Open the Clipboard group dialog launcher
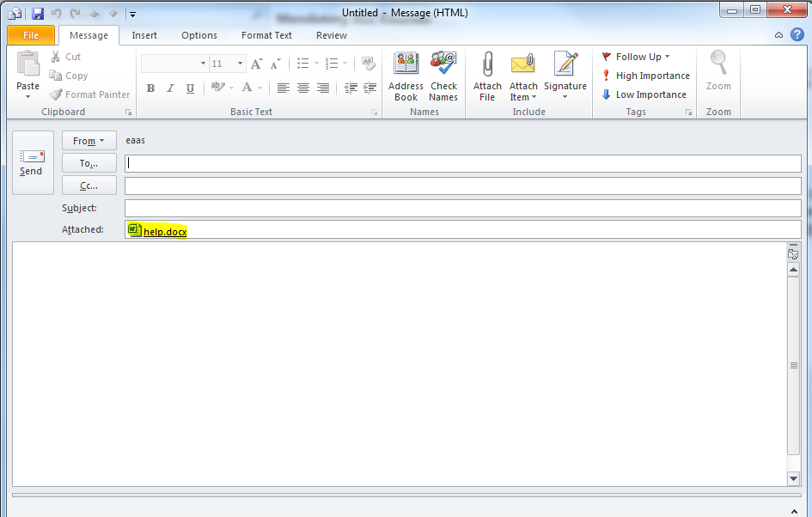Viewport: 812px width, 517px height. coord(128,113)
